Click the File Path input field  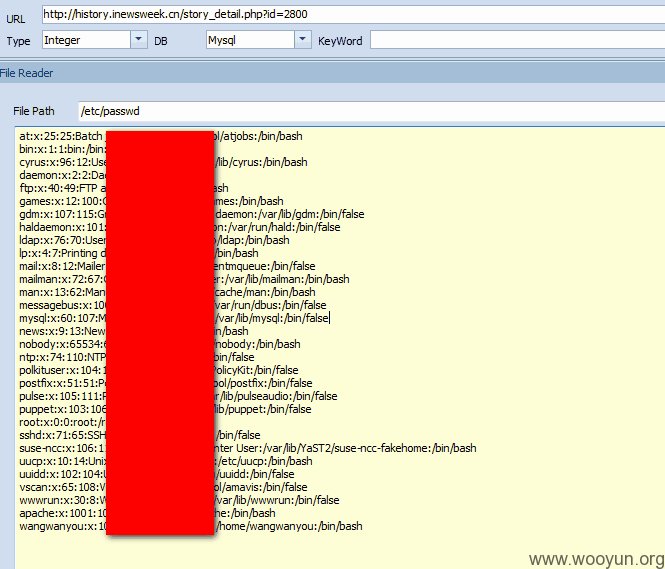pyautogui.click(x=372, y=112)
